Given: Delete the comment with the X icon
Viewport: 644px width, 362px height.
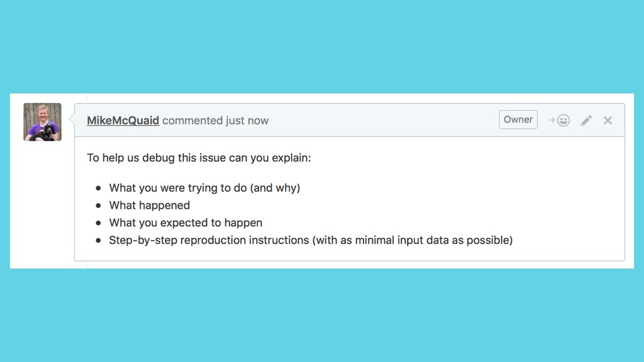Looking at the screenshot, I should point(608,120).
